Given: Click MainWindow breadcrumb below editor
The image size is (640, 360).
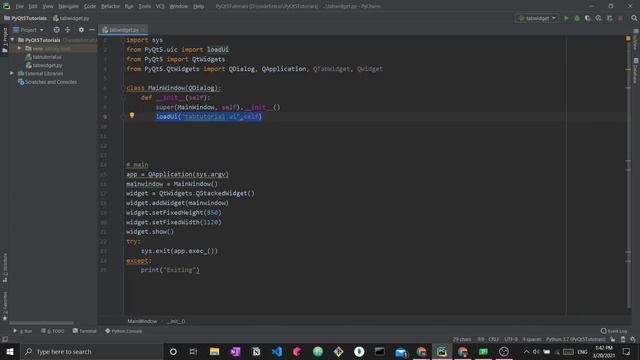Looking at the screenshot, I should click(142, 321).
